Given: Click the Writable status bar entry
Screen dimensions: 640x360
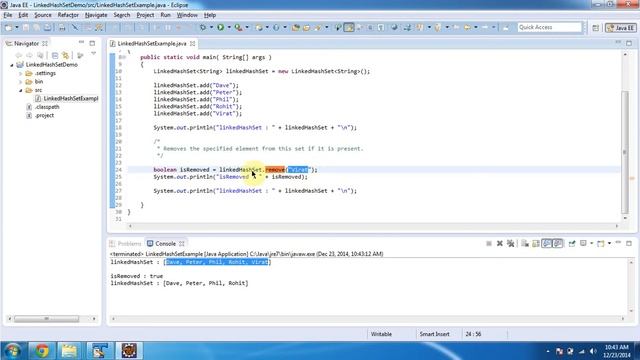Looking at the screenshot, I should click(381, 334).
